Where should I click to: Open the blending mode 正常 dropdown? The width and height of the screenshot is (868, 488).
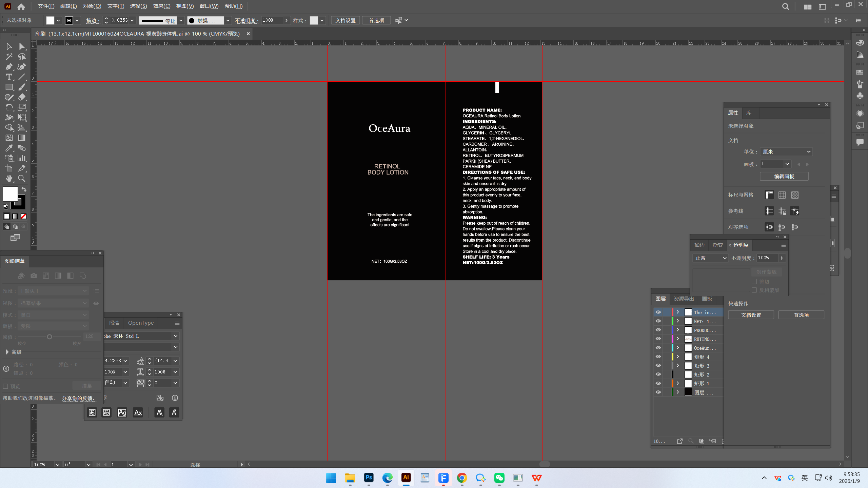click(710, 258)
